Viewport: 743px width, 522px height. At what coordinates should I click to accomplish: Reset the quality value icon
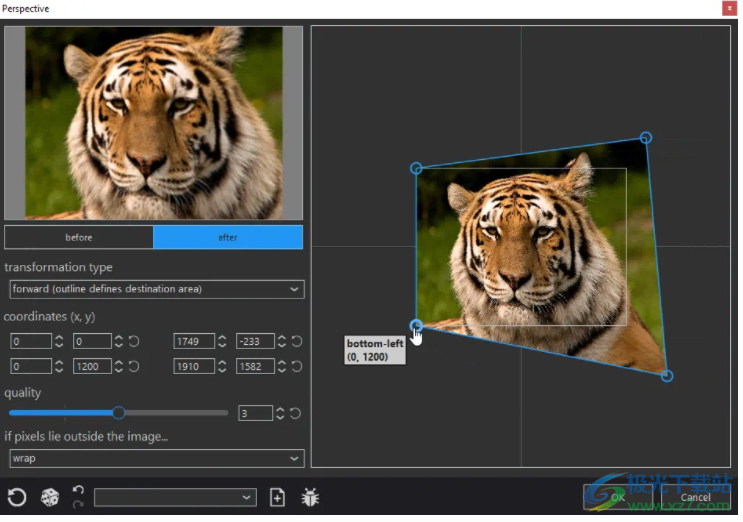295,414
